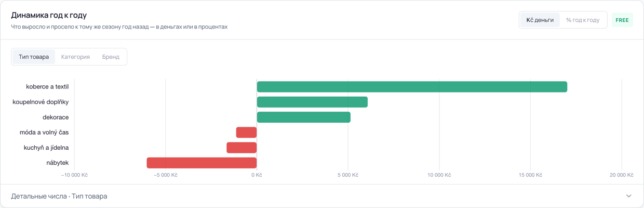Click the Динамика год к году heading
Screen dimensions: 644x208
pyautogui.click(x=49, y=15)
